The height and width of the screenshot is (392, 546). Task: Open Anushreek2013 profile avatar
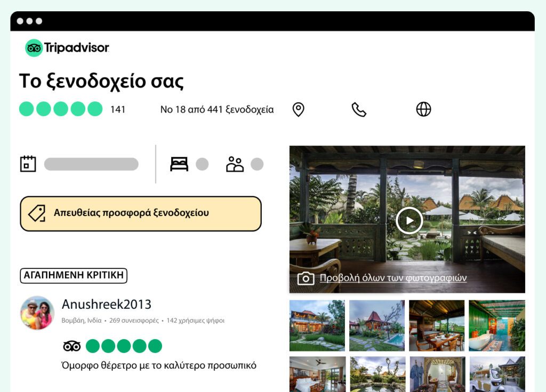coord(37,313)
